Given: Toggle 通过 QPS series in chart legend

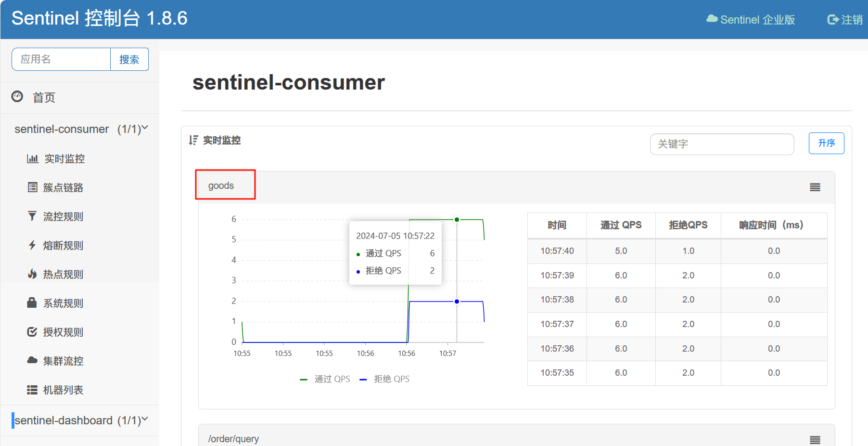Looking at the screenshot, I should (325, 379).
